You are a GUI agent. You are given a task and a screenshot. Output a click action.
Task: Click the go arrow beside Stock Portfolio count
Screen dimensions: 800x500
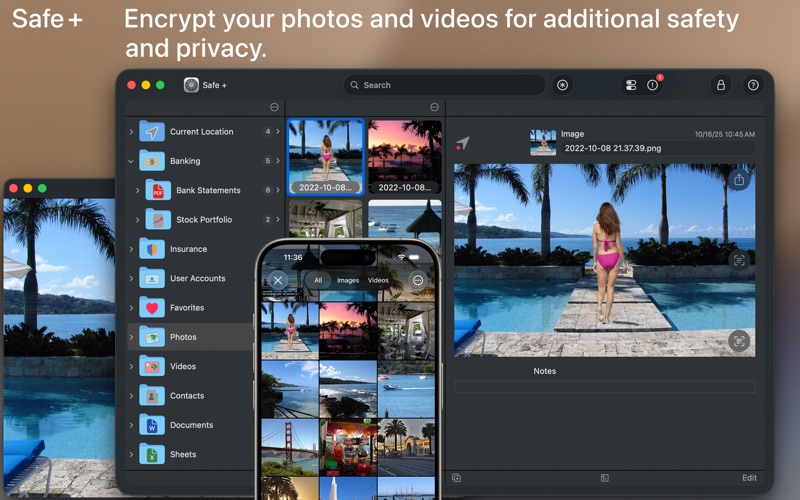point(278,219)
